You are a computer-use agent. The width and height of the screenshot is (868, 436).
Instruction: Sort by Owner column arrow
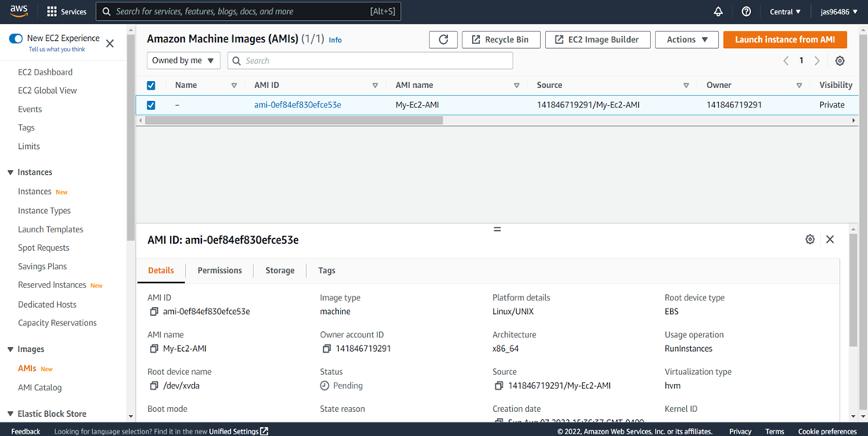(x=799, y=85)
